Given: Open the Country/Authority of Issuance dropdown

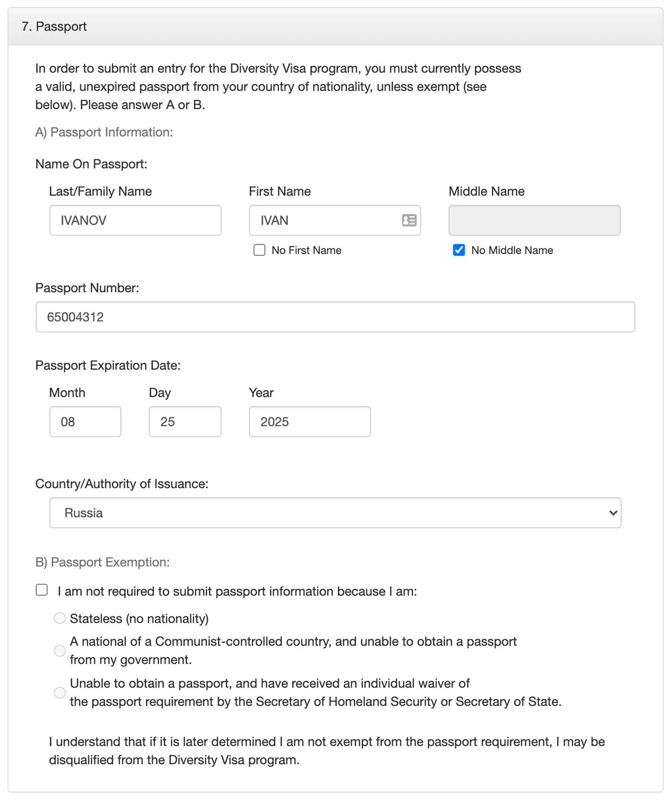Looking at the screenshot, I should [335, 513].
